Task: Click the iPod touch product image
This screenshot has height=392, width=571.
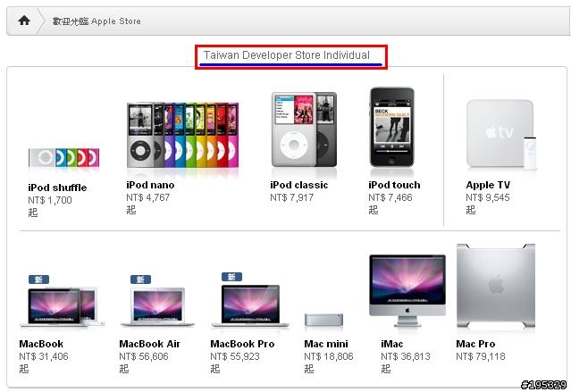Action: (391, 127)
